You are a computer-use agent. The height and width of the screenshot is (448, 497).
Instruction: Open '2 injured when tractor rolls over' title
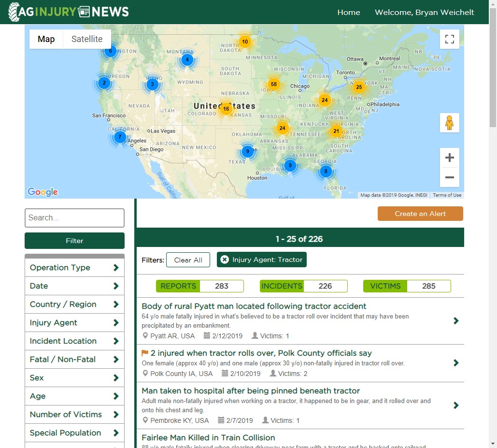tap(261, 353)
